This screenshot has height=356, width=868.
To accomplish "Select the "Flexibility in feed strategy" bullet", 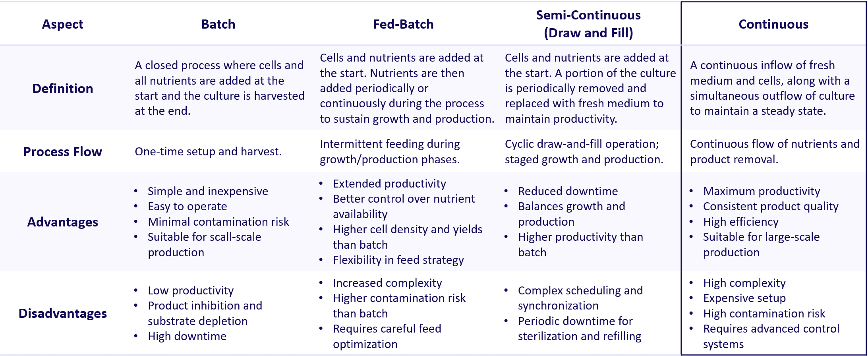I will [398, 260].
